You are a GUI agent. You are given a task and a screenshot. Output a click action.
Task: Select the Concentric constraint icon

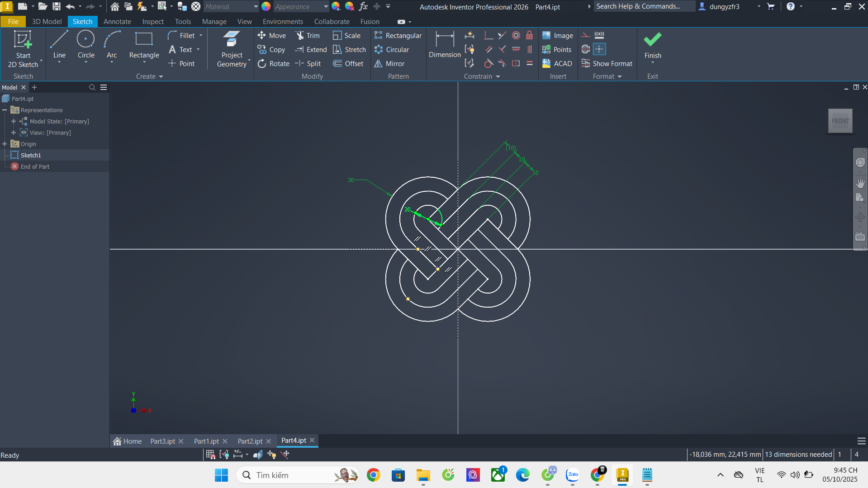[516, 36]
